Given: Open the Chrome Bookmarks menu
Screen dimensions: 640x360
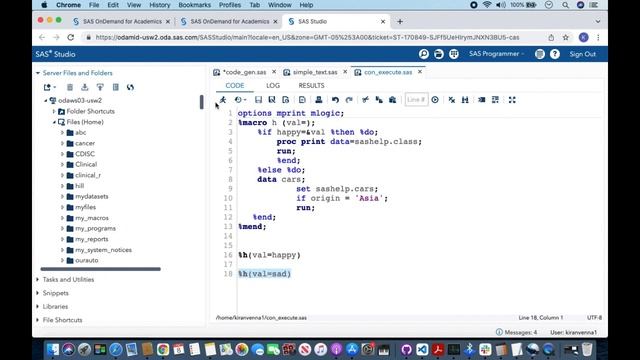Looking at the screenshot, I should point(194,5).
